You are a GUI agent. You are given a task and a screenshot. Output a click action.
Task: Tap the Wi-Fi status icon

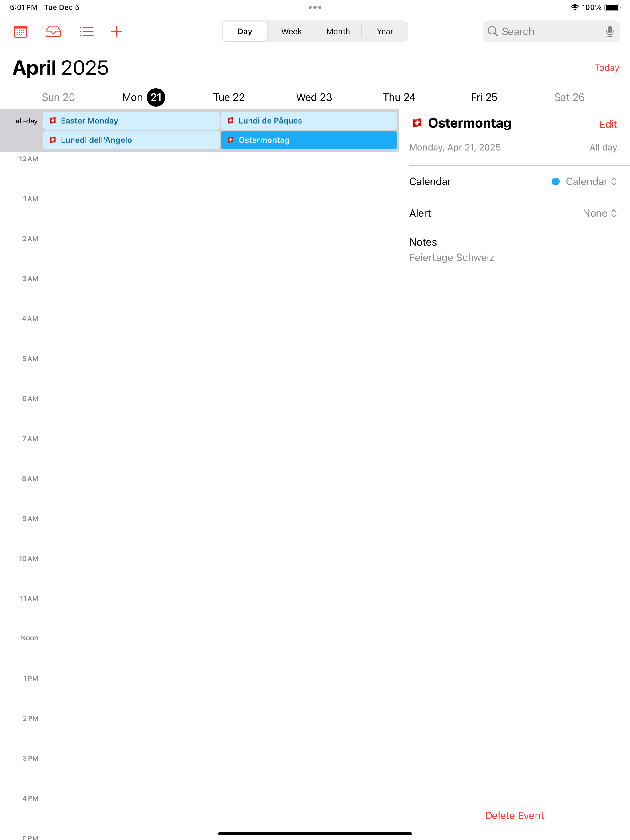pyautogui.click(x=575, y=7)
